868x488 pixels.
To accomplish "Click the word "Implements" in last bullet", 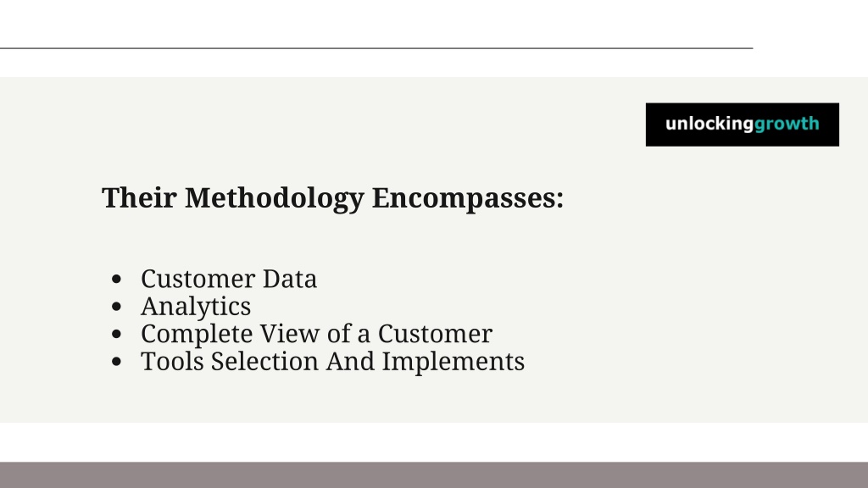I will pos(453,362).
